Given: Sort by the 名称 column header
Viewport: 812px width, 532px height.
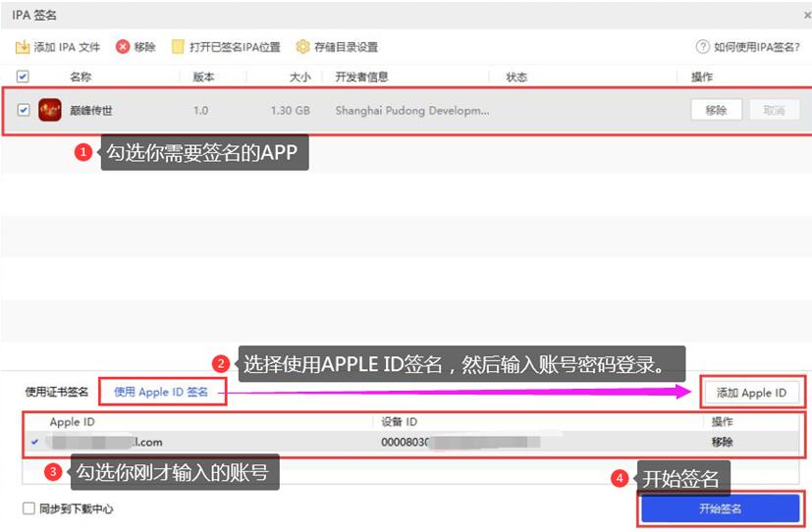Looking at the screenshot, I should click(x=81, y=77).
